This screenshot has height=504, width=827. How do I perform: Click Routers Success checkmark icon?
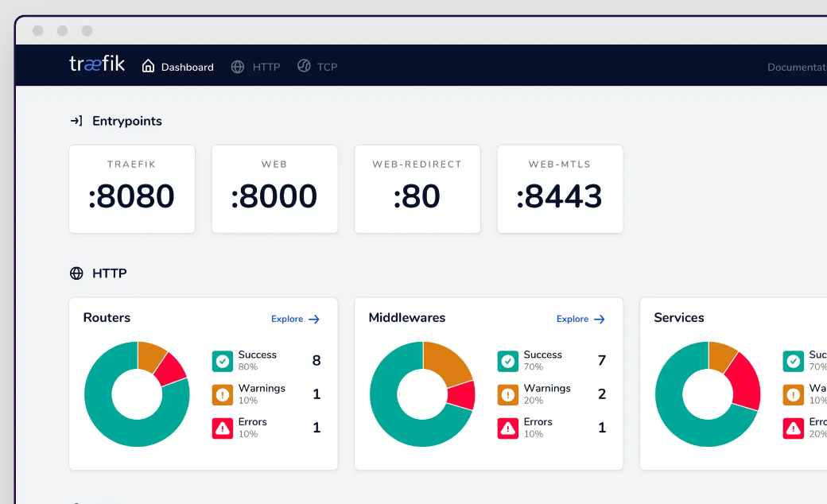coord(223,361)
